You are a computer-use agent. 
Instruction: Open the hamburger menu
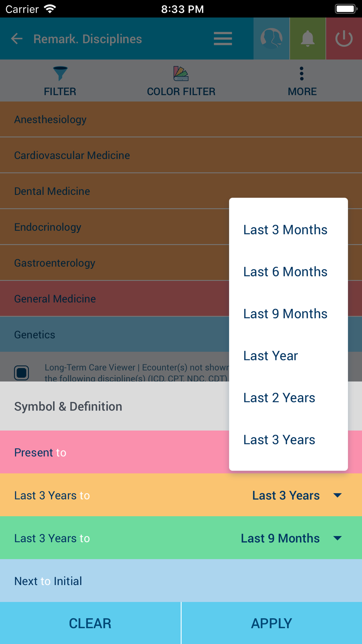tap(223, 38)
